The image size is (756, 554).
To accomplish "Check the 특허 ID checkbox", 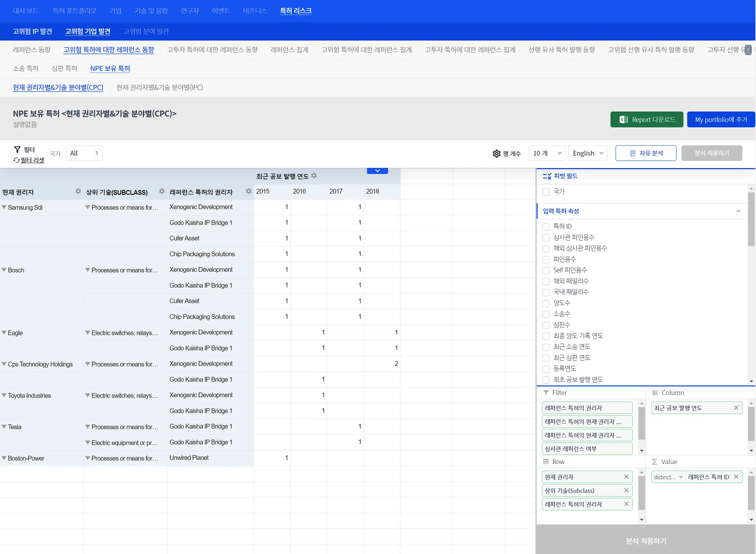I will coord(546,226).
